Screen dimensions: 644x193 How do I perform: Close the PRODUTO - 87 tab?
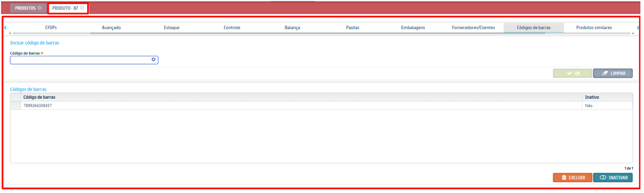coord(82,8)
